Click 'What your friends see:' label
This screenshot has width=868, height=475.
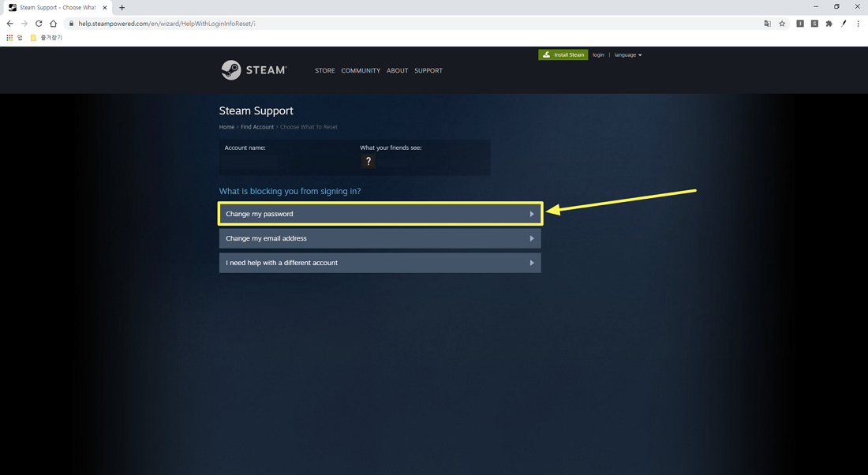tap(391, 148)
